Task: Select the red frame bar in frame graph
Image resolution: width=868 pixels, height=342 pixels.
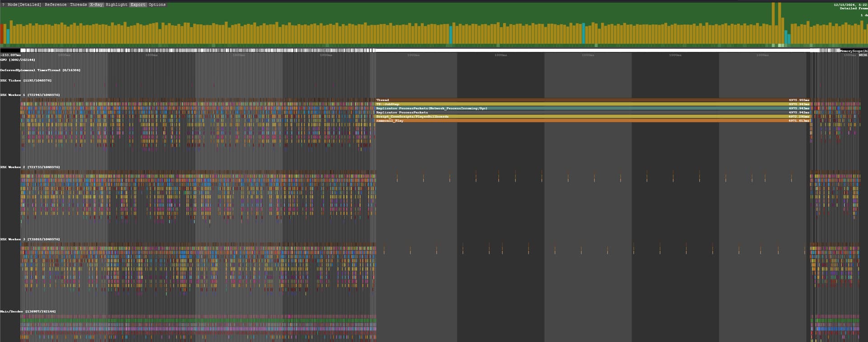Action: pyautogui.click(x=2, y=34)
